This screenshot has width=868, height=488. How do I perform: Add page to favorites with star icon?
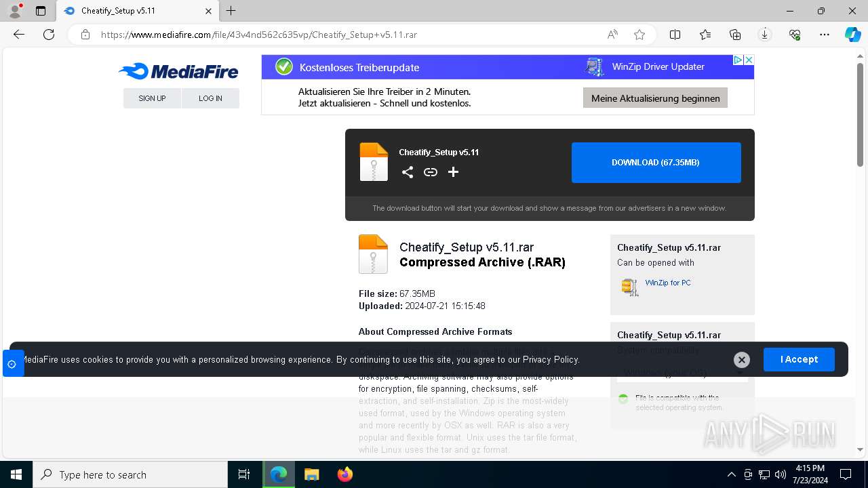point(639,35)
